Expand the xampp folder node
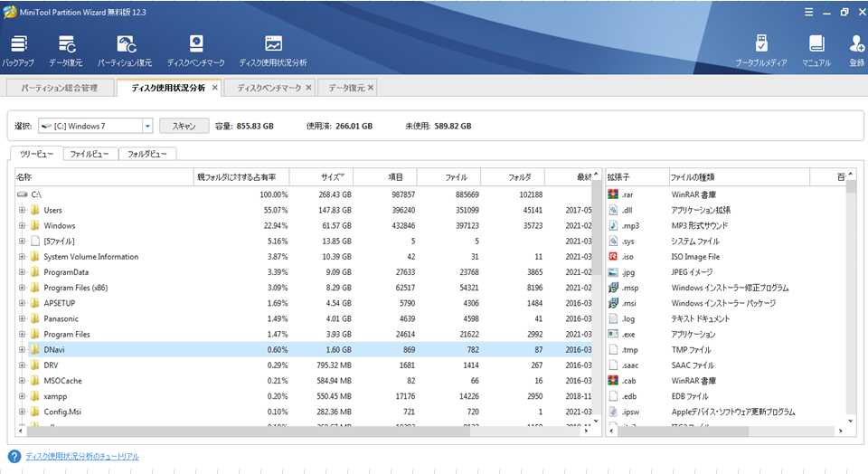The height and width of the screenshot is (474, 868). (22, 396)
